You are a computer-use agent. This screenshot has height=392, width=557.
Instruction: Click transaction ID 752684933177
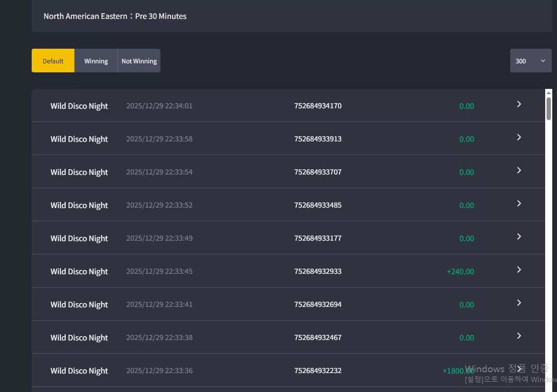[318, 238]
